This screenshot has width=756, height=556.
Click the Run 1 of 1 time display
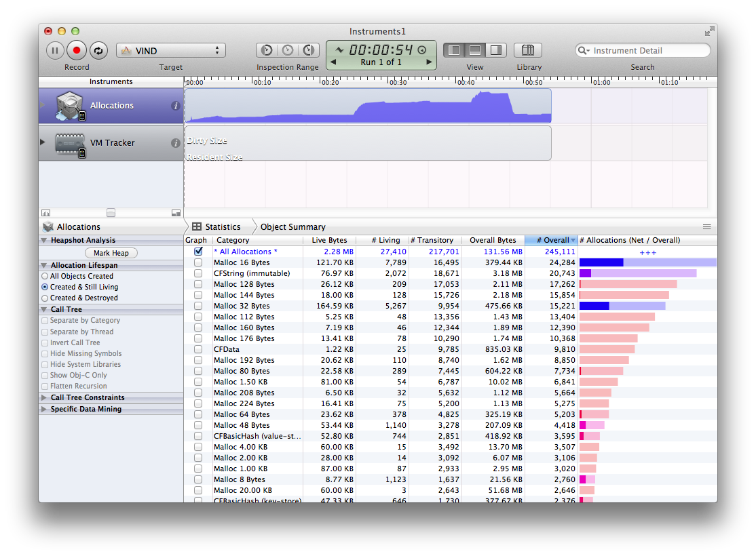381,56
